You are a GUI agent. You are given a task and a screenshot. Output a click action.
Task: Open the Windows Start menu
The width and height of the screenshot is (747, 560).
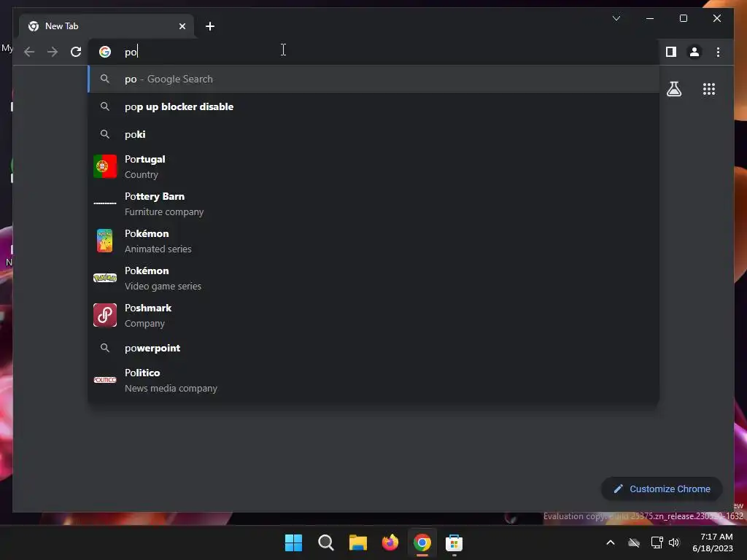click(x=293, y=542)
